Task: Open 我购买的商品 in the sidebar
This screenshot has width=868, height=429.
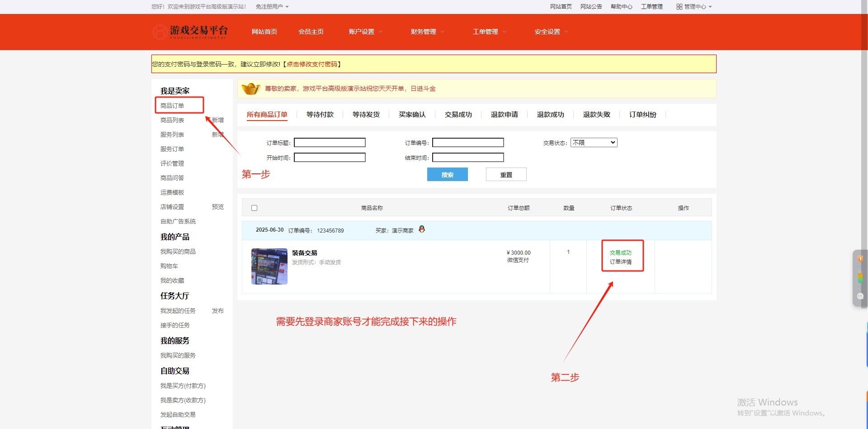Action: click(x=178, y=252)
